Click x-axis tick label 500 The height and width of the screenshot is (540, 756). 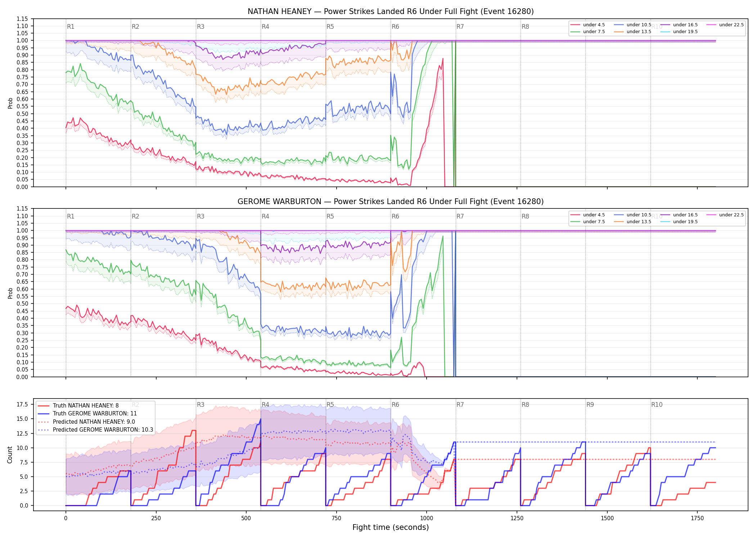click(x=246, y=518)
